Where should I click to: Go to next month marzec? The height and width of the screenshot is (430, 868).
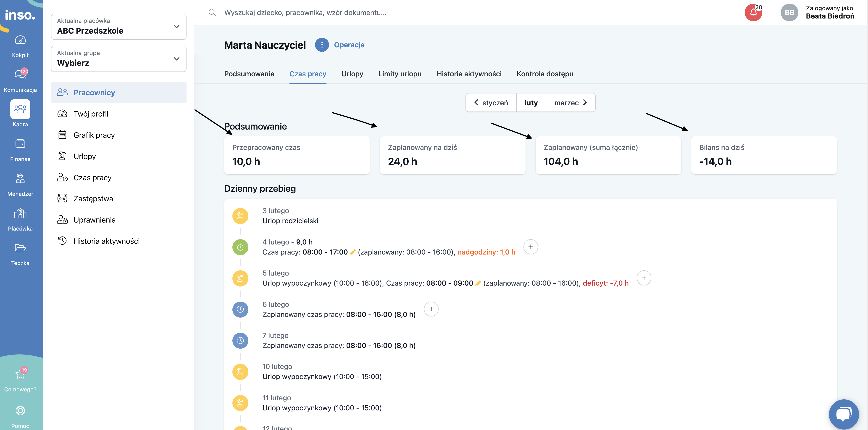[571, 103]
